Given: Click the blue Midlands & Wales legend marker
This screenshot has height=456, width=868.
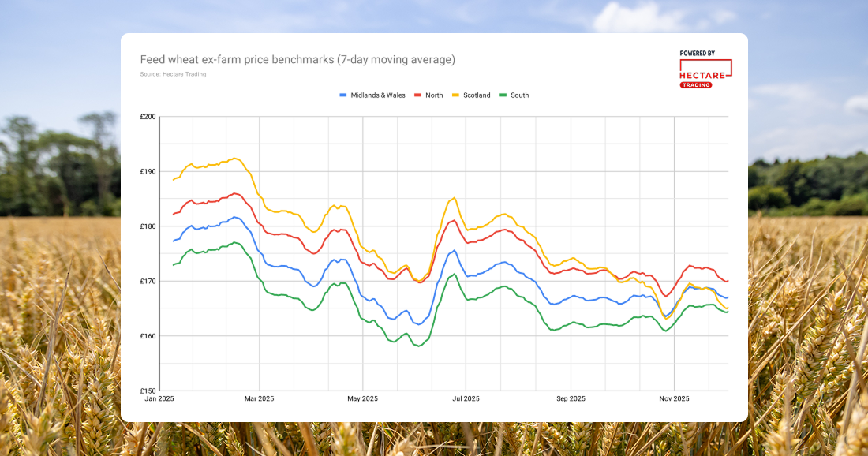Looking at the screenshot, I should [342, 95].
